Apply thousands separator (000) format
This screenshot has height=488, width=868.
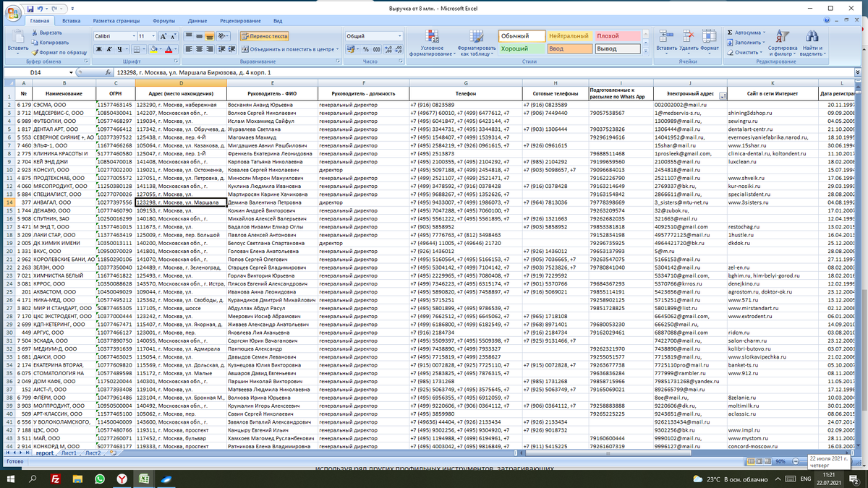(x=377, y=49)
